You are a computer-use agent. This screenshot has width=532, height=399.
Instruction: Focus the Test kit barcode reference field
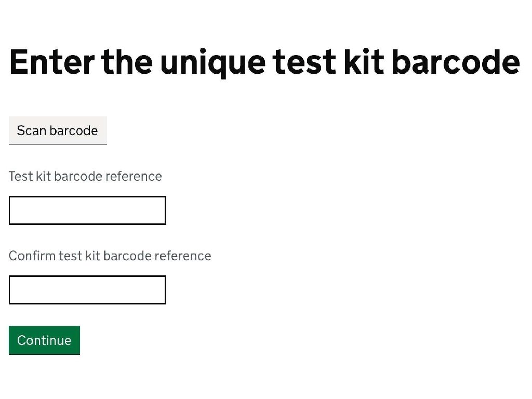(x=87, y=210)
